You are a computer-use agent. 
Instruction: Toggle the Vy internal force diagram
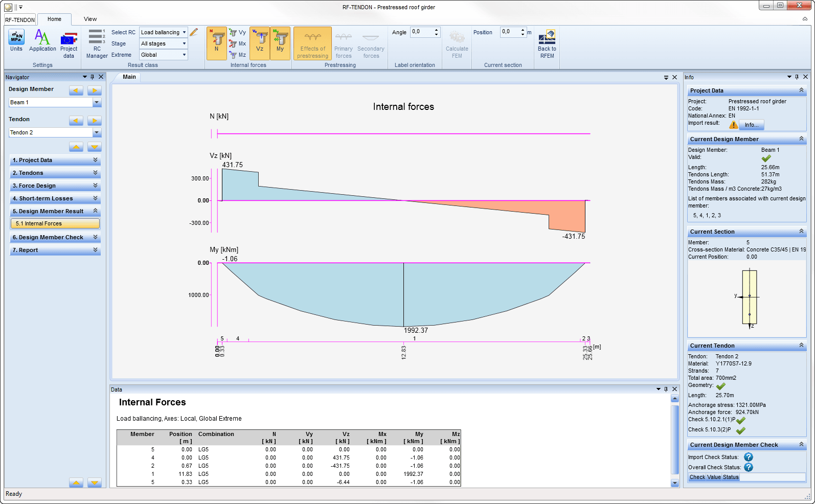click(x=238, y=32)
